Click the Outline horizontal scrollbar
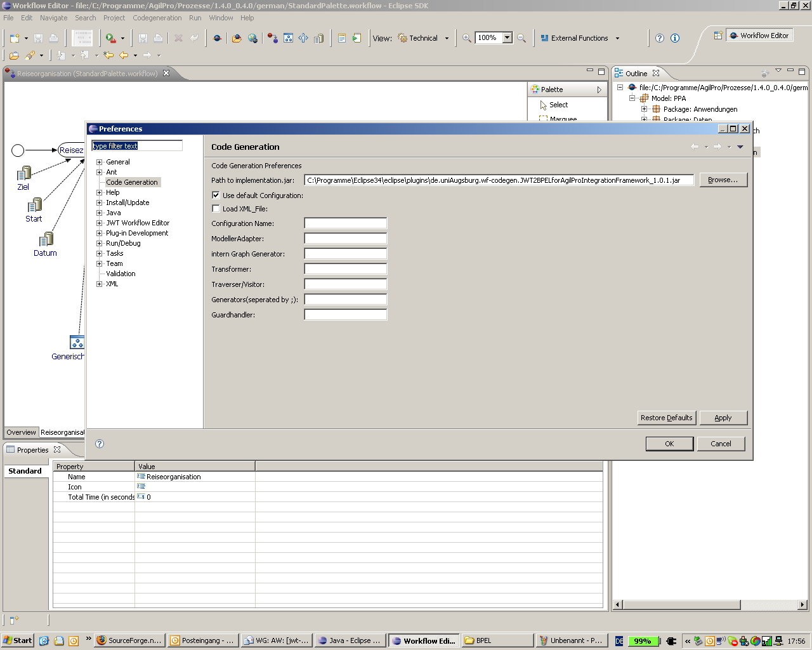The image size is (812, 650). coord(682,605)
